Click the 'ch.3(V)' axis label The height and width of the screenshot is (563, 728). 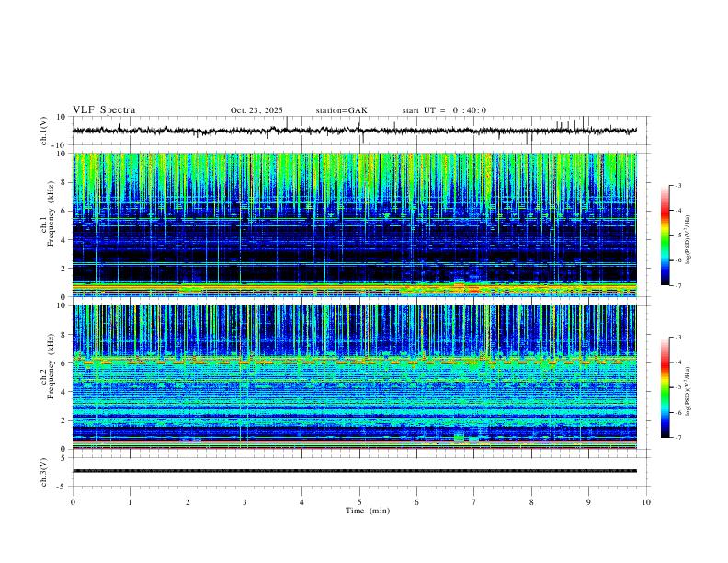point(44,472)
